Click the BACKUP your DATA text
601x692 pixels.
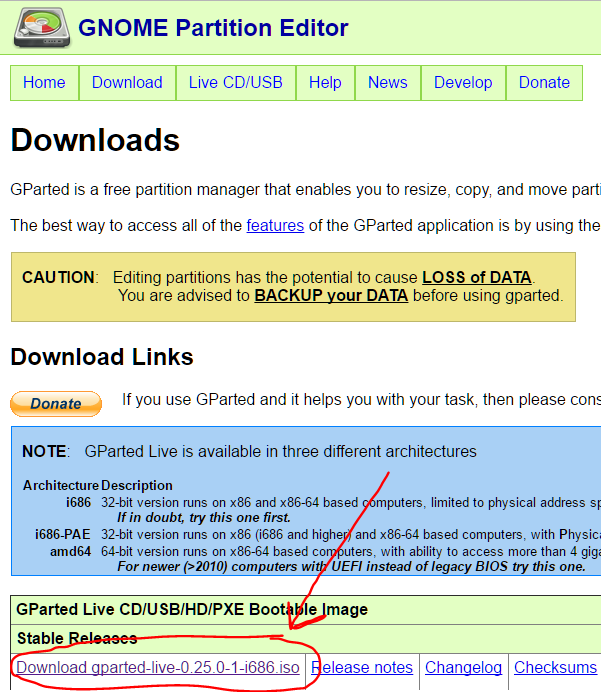[331, 295]
